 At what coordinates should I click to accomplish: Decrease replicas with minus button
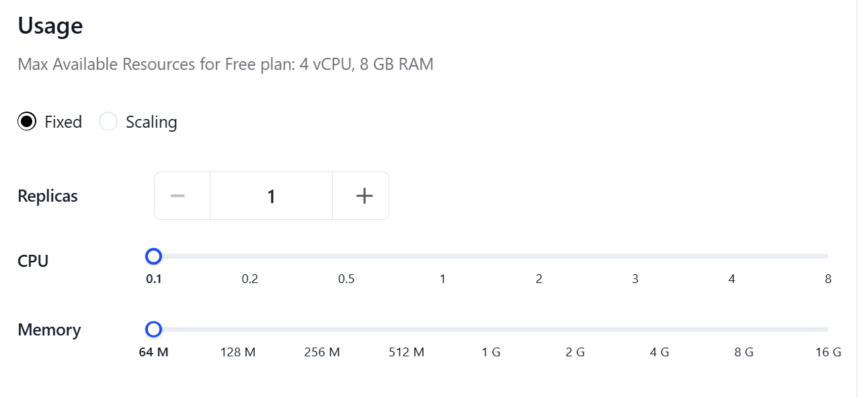(177, 196)
